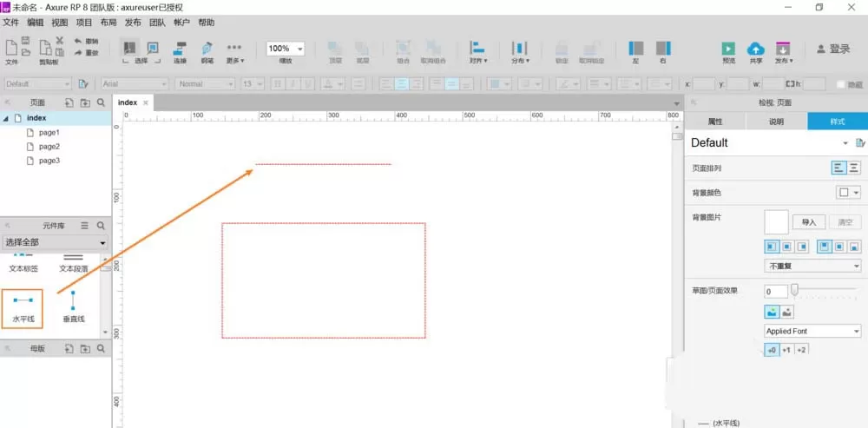This screenshot has width=868, height=428.
Task: Activate the 连接 connector tool
Action: [180, 53]
